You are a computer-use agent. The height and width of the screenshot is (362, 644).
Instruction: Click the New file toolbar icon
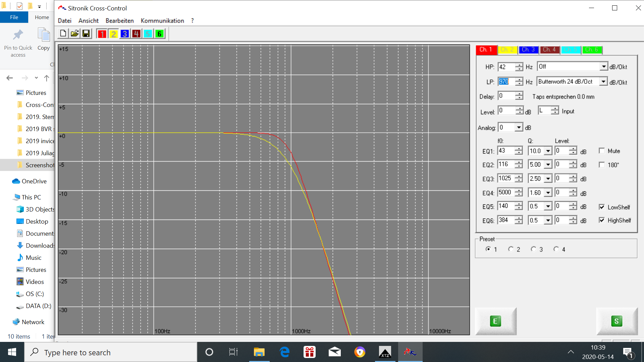pyautogui.click(x=63, y=34)
